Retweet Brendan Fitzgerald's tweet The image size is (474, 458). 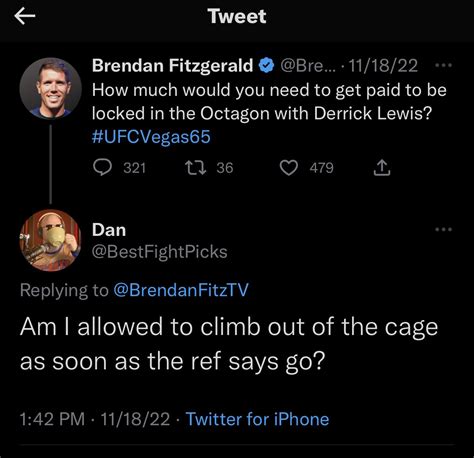tap(196, 167)
